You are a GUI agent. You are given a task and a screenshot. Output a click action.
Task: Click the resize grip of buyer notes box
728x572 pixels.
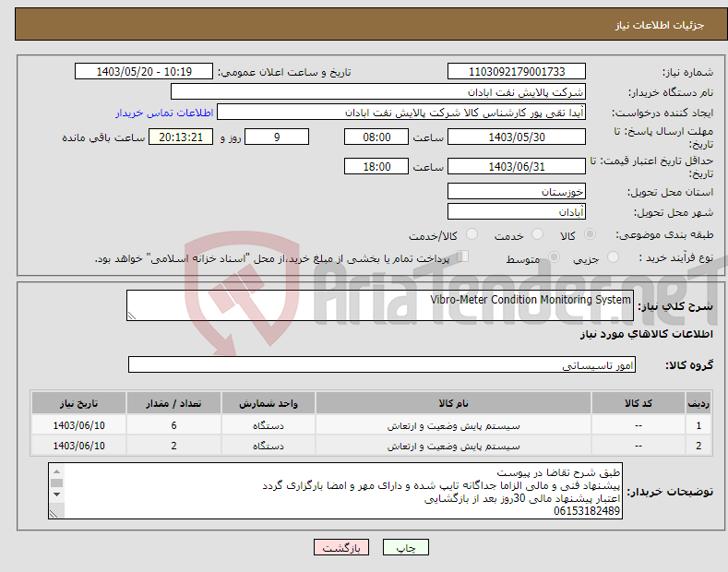coord(54,514)
